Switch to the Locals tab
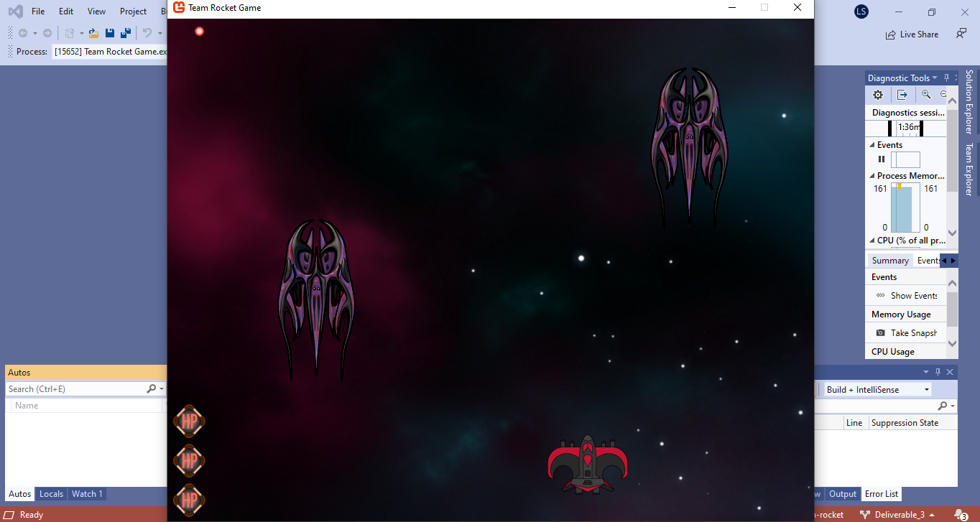Viewport: 980px width, 522px height. 51,494
